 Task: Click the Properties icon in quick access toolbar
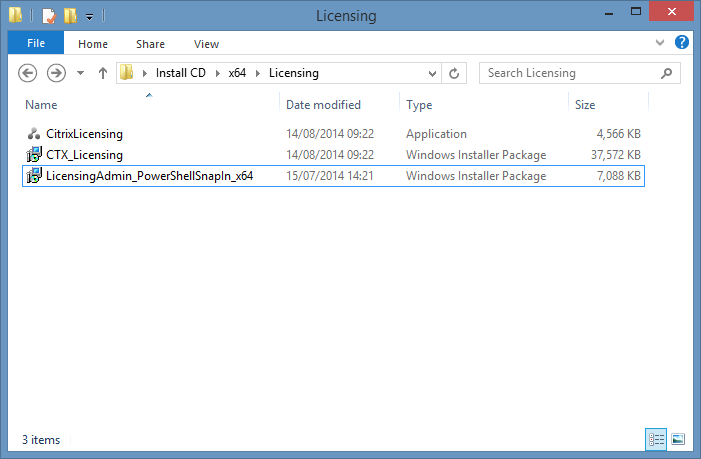coord(48,16)
